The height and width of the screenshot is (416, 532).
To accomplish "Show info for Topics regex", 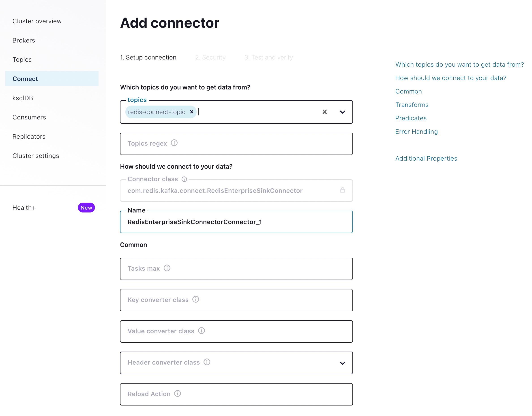I will [174, 143].
